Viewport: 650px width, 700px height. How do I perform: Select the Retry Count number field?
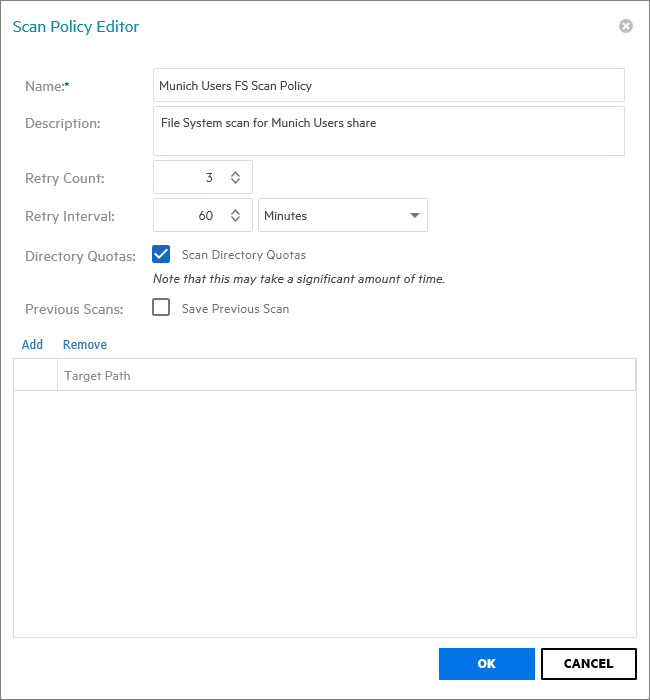(192, 177)
